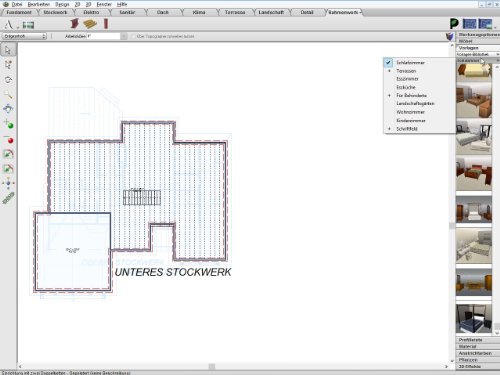Expand the Arbeitshöhe dropdown arrow
The width and height of the screenshot is (500, 375).
coord(124,36)
